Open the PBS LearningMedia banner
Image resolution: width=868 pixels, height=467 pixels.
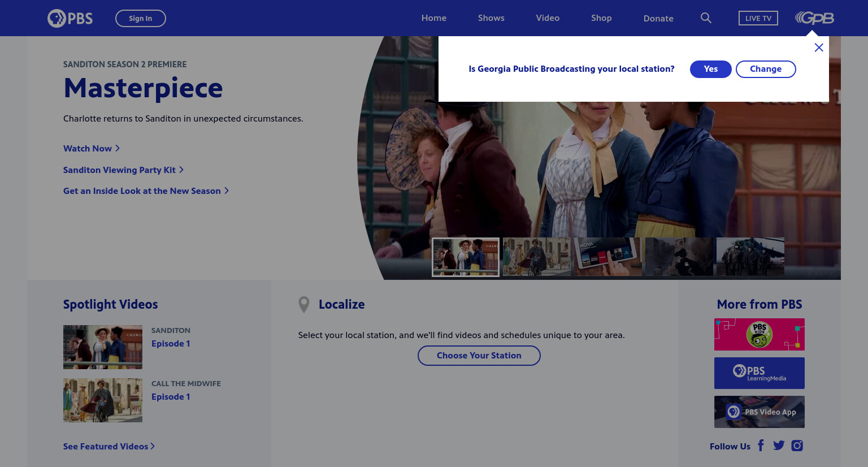759,373
